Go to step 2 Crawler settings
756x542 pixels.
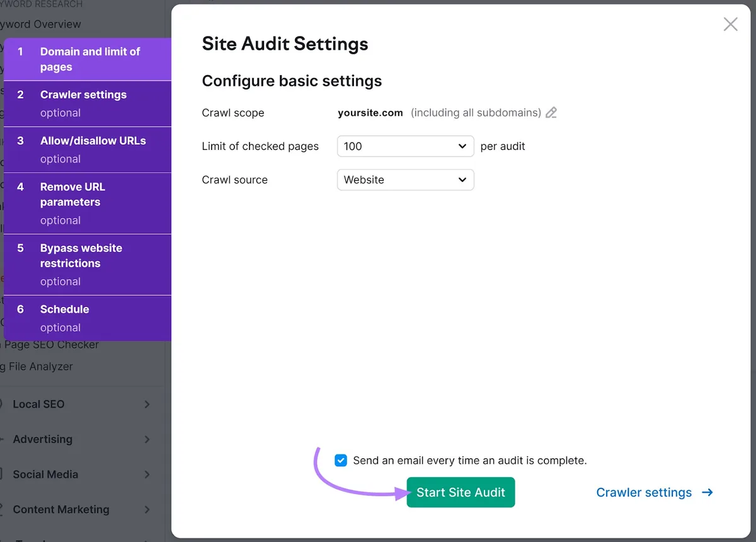[88, 104]
